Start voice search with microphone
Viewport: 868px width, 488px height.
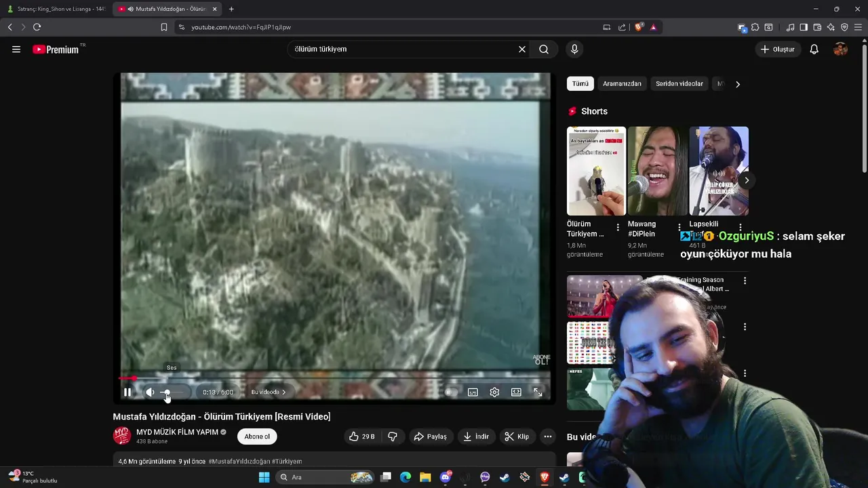tap(574, 49)
